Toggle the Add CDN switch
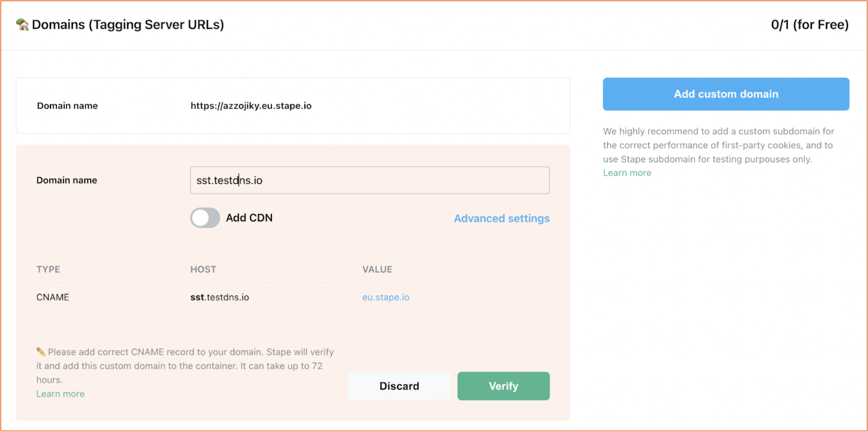The image size is (868, 432). click(x=205, y=218)
